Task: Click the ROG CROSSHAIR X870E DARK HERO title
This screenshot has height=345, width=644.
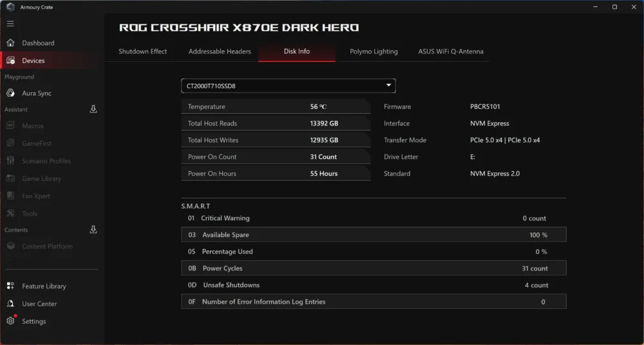Action: click(x=239, y=28)
